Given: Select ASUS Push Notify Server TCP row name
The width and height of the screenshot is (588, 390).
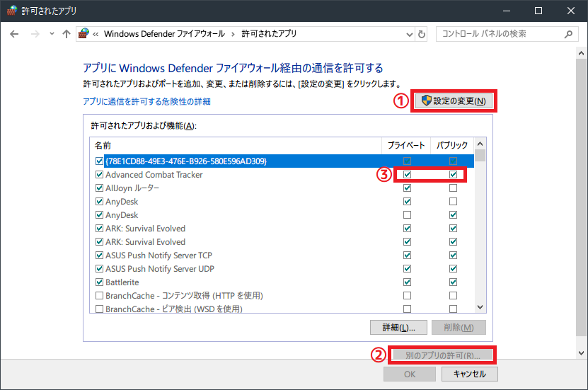Looking at the screenshot, I should 158,256.
